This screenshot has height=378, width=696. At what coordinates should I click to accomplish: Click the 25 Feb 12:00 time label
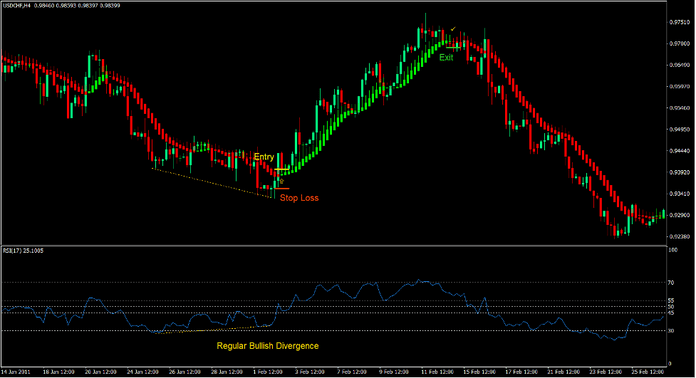(x=648, y=372)
